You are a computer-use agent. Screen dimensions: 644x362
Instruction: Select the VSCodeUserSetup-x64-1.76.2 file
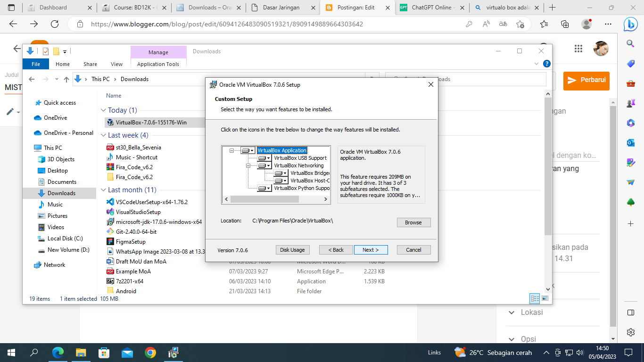pos(152,202)
